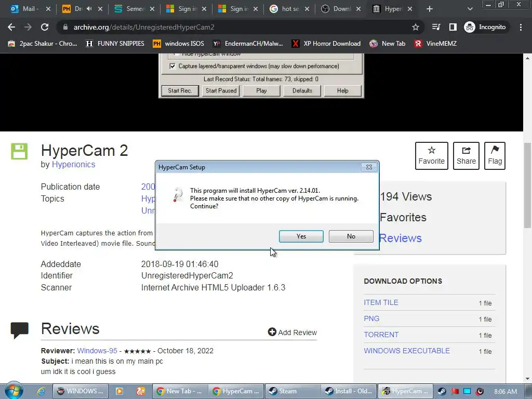Viewport: 532px width, 399px height.
Task: Download WINDOWS EXECUTABLE file
Action: [x=407, y=351]
